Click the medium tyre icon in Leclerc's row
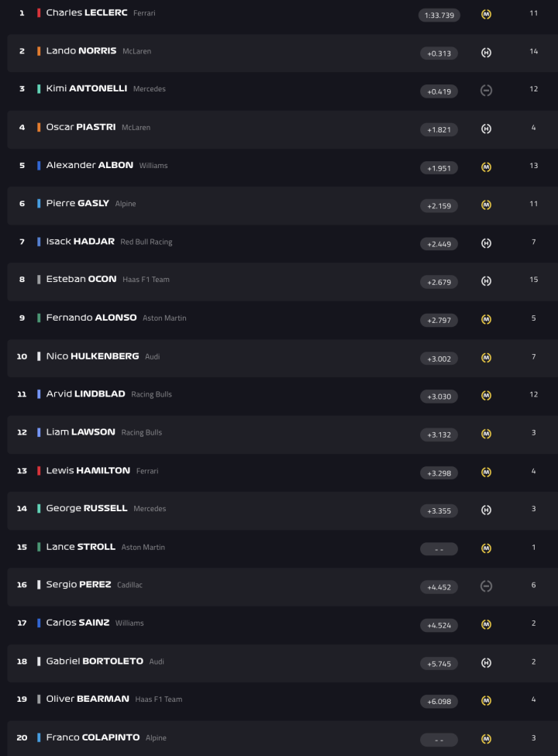The image size is (558, 756). tap(486, 14)
